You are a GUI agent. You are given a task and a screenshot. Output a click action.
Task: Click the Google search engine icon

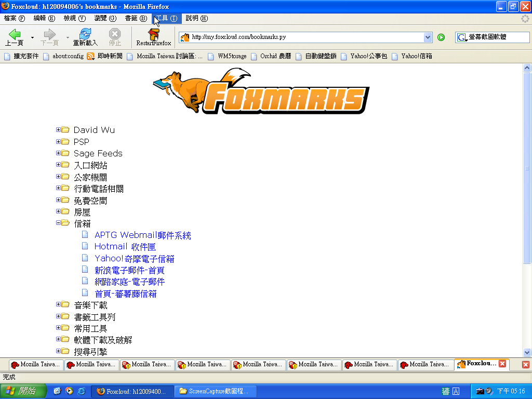(x=461, y=37)
